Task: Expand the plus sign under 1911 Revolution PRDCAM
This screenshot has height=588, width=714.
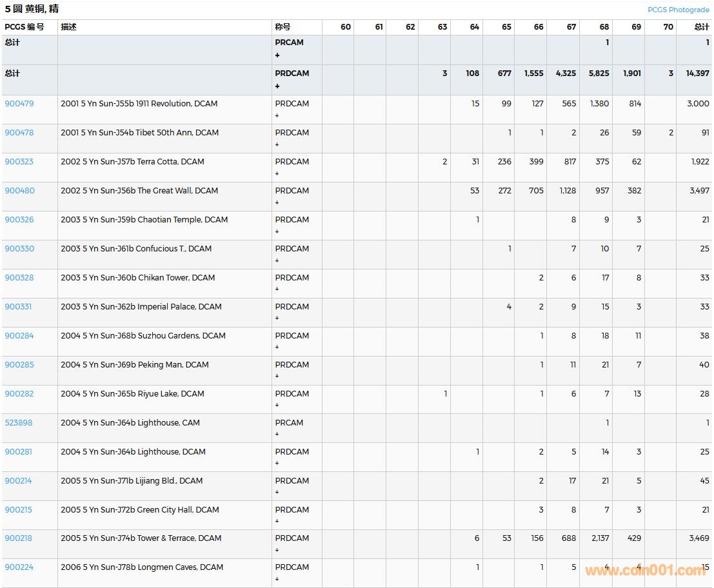Action: [277, 115]
